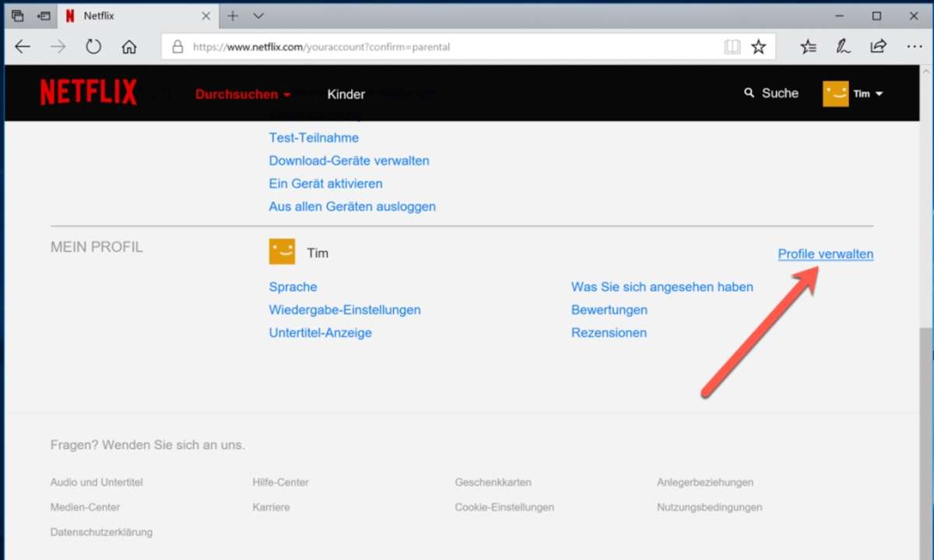Screen dimensions: 934x560
Task: Reload the page with the refresh icon
Action: pos(93,47)
